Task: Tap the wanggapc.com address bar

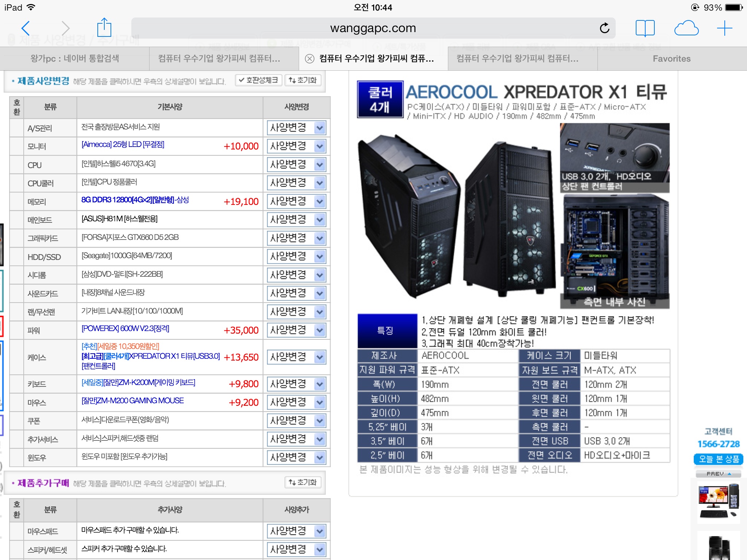Action: click(x=373, y=28)
